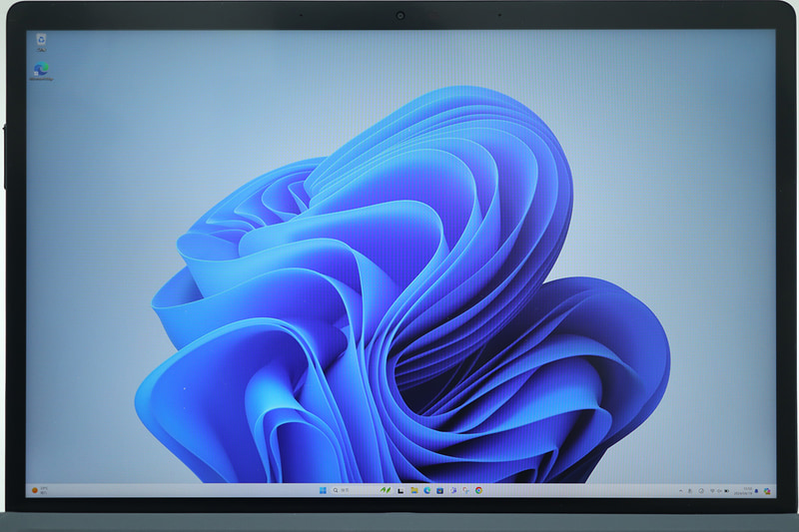Click the microphone icon in system tray
The width and height of the screenshot is (799, 532).
click(x=689, y=491)
